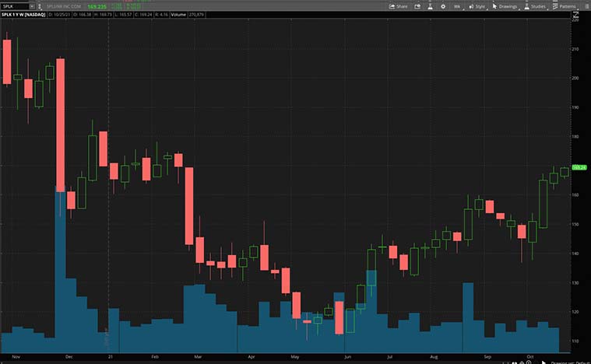Click the 'SPLK 1 Y W [NASDAQ]' label

pos(23,15)
